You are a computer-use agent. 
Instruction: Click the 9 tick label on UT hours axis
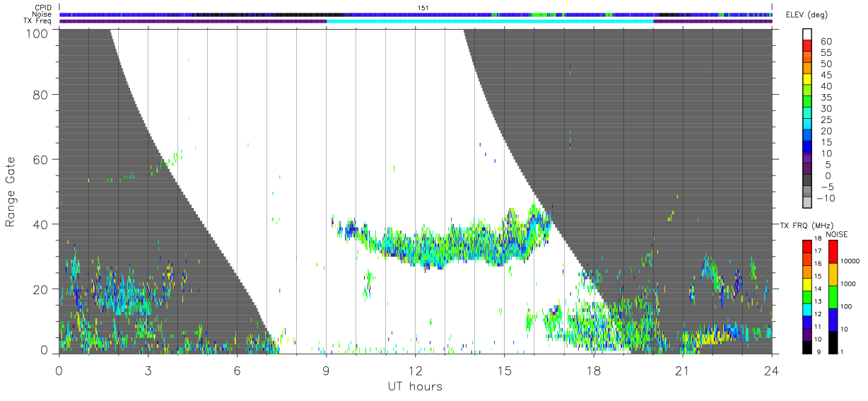point(326,370)
